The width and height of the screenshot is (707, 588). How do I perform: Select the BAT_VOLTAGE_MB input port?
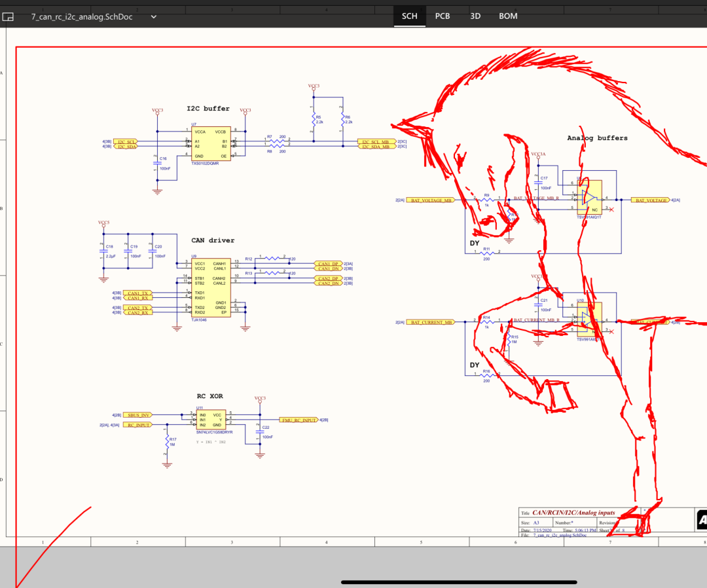(x=431, y=200)
